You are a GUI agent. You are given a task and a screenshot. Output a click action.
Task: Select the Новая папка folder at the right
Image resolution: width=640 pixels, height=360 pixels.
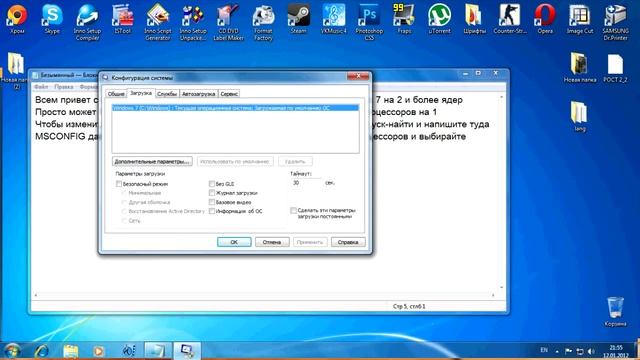[x=580, y=68]
